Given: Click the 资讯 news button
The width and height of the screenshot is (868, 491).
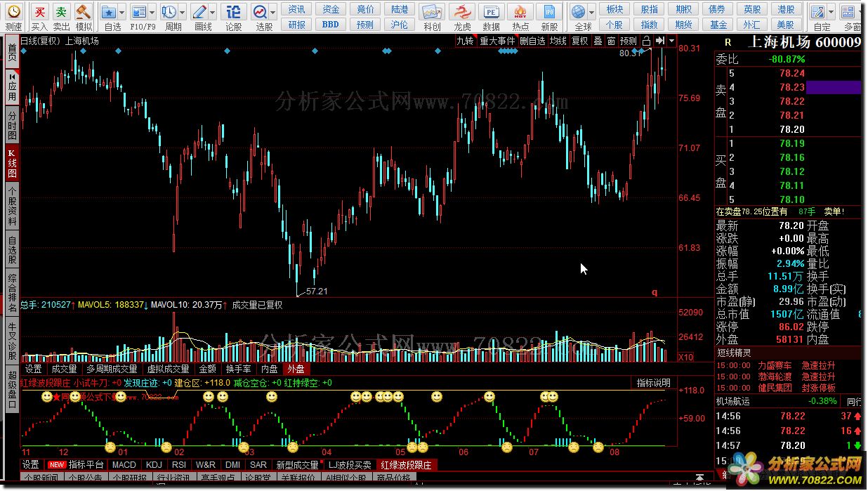Looking at the screenshot, I should (x=297, y=9).
